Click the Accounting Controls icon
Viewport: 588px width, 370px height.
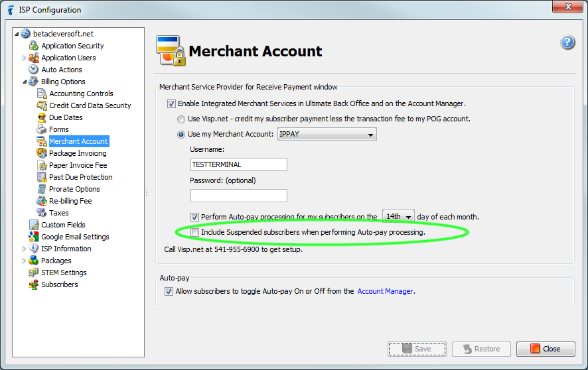pos(42,93)
